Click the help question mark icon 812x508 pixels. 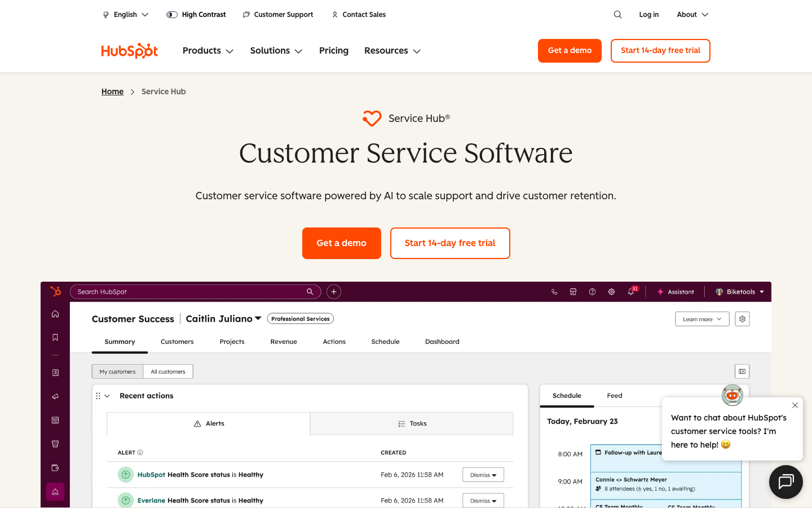(x=592, y=292)
